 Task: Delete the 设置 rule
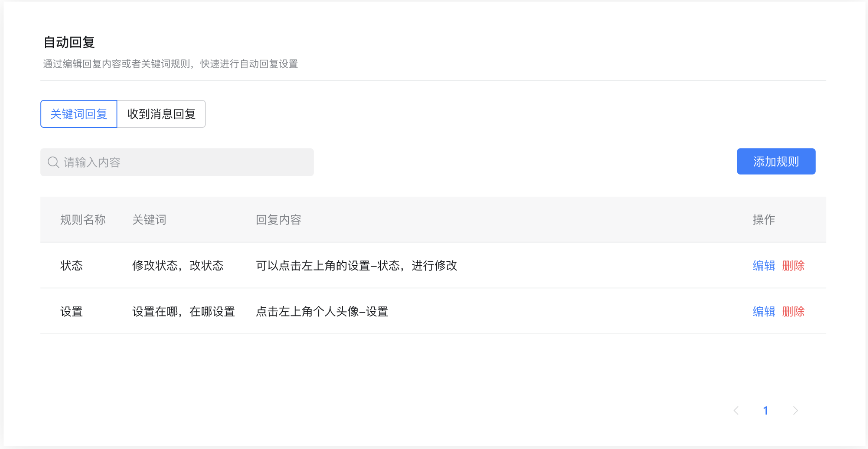[x=793, y=312]
